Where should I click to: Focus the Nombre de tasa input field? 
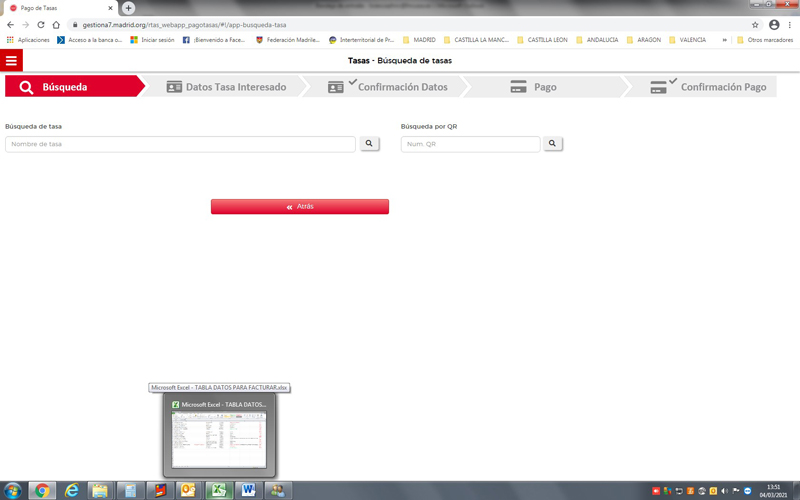coord(180,144)
